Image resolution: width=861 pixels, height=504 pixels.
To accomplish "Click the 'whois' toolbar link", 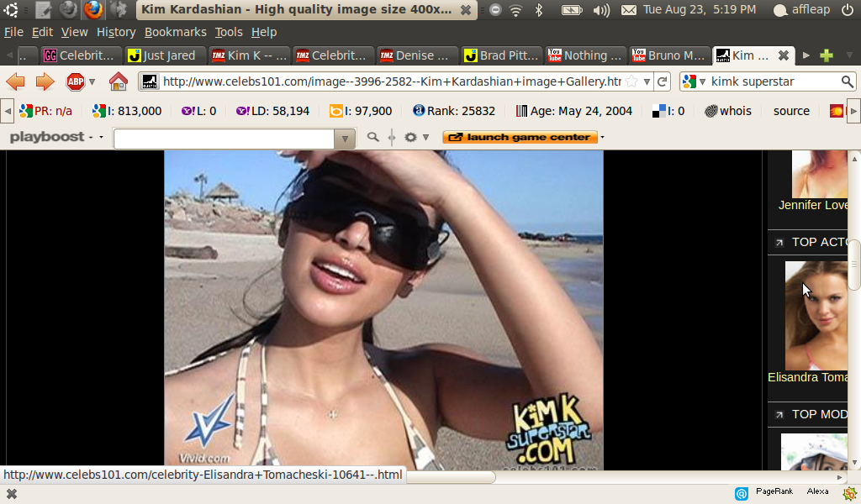I will click(x=727, y=112).
